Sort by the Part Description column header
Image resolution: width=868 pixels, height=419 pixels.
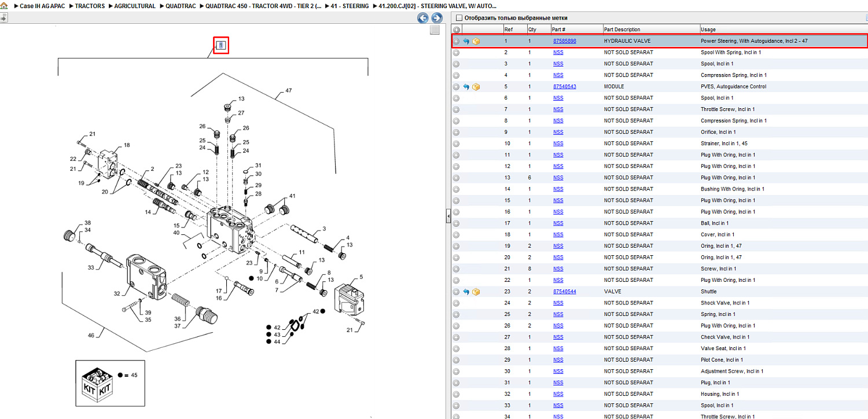(651, 30)
